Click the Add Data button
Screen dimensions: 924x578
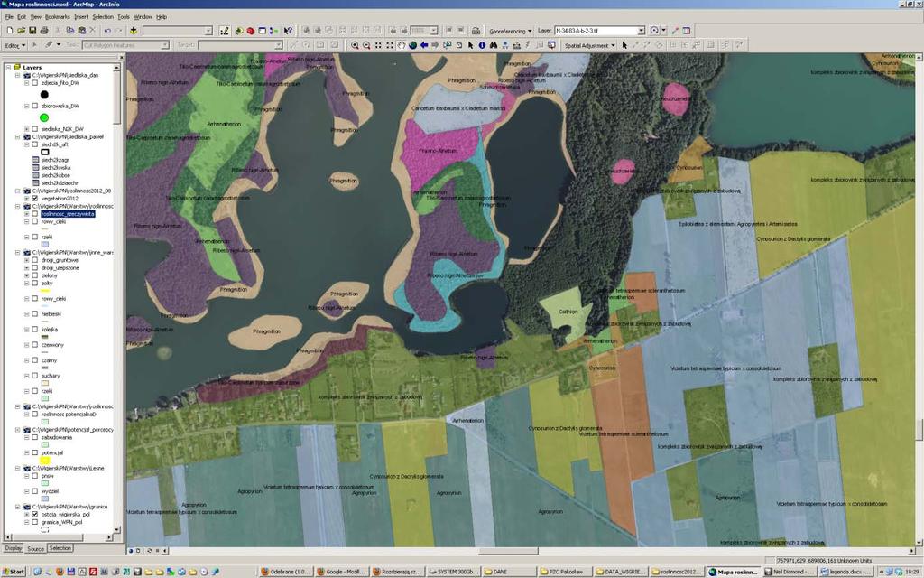click(134, 31)
